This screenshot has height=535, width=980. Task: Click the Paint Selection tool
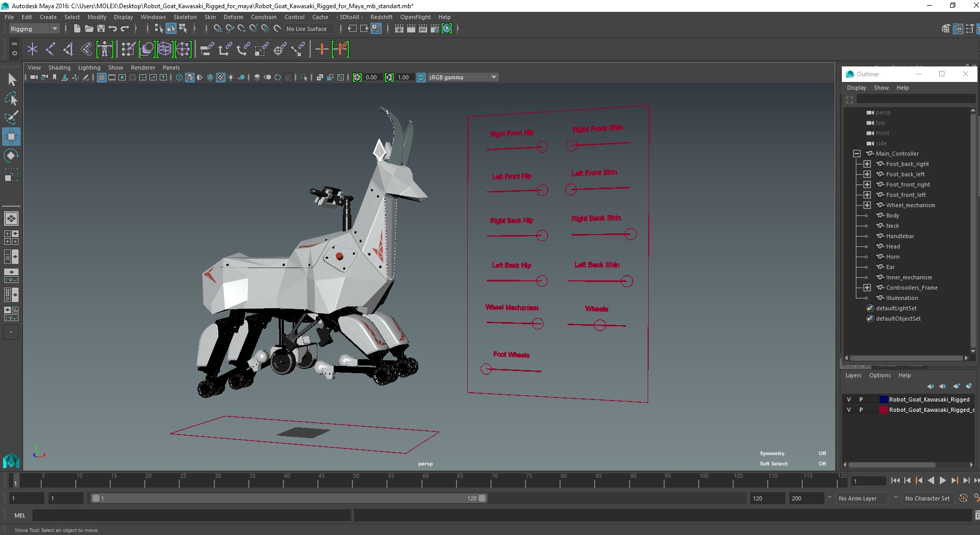point(11,118)
